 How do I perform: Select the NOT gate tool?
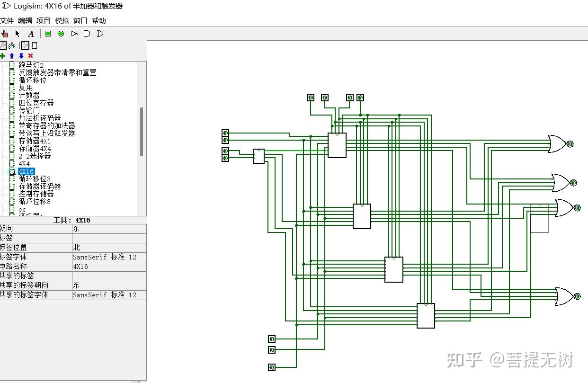coord(74,33)
